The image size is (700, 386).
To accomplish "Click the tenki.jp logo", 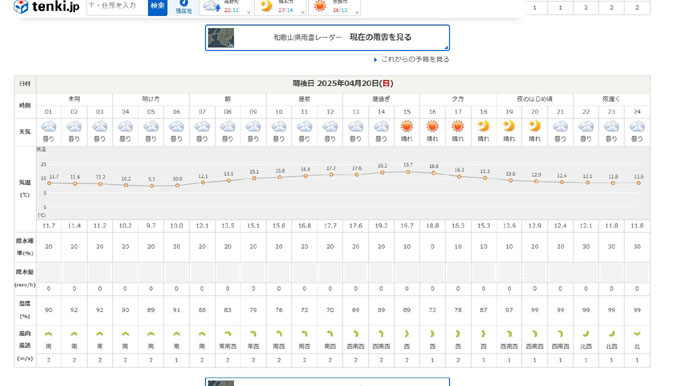I will tap(46, 6).
